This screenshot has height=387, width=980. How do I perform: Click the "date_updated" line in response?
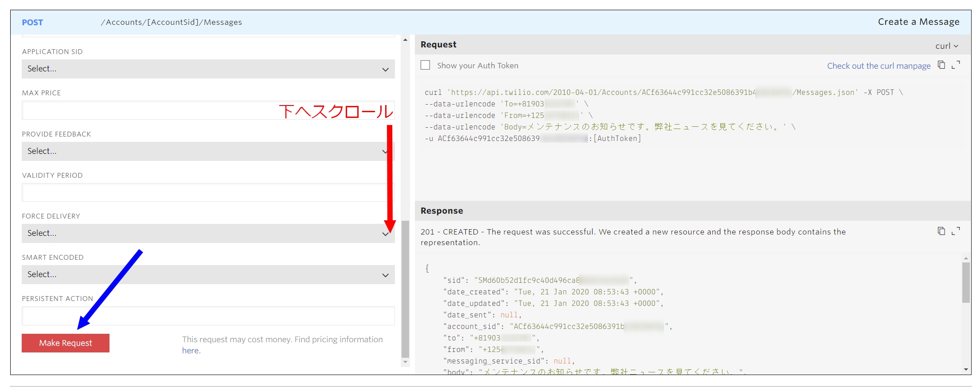point(553,304)
